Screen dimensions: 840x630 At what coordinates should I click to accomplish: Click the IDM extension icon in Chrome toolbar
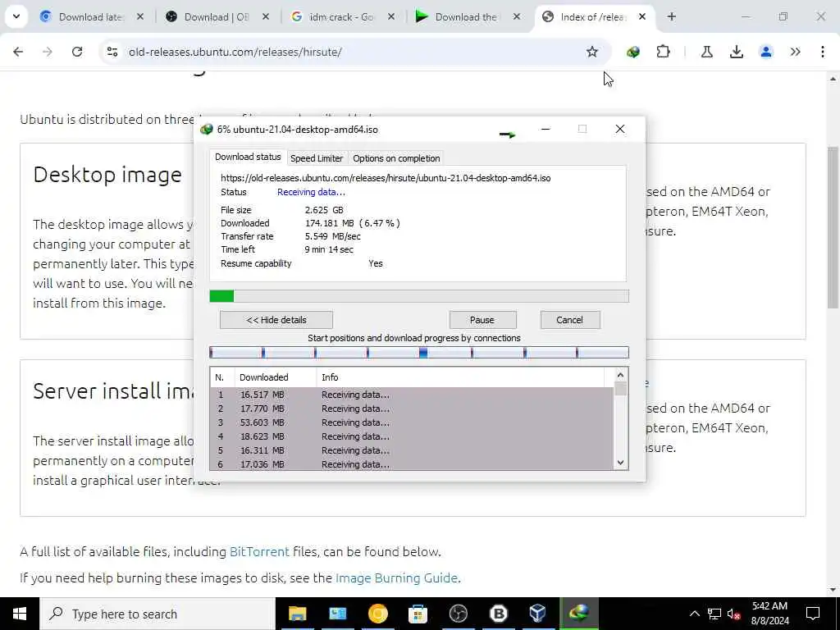tap(632, 52)
